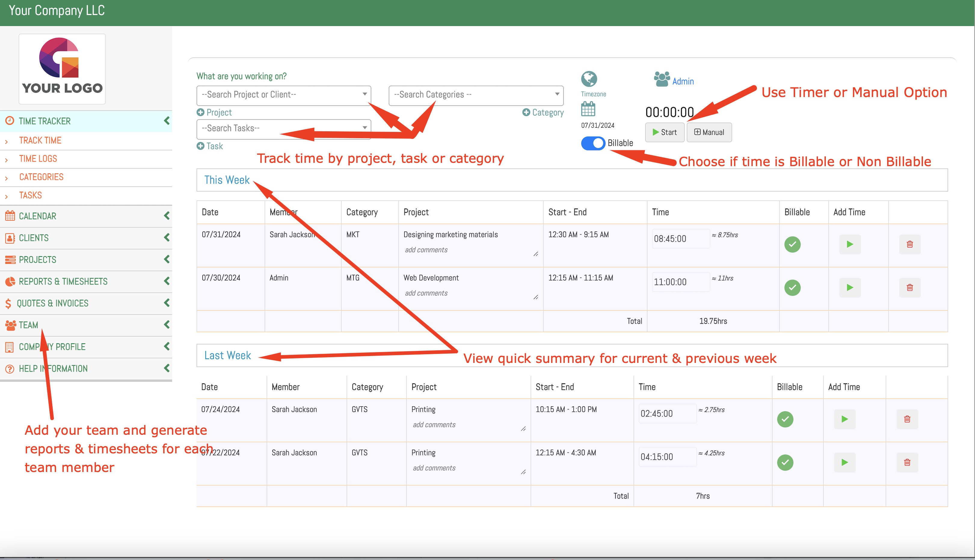
Task: Open the Search Project or Client dropdown
Action: 284,95
